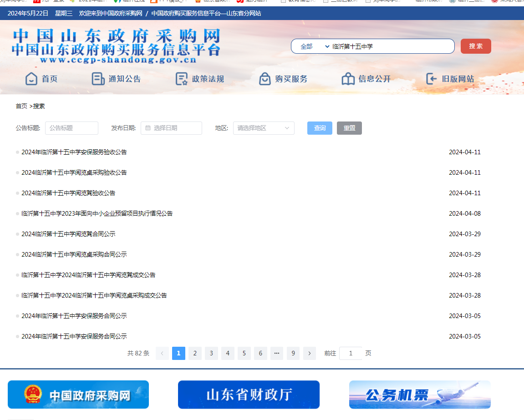Click the 首页 breadcrumb link

click(x=21, y=106)
